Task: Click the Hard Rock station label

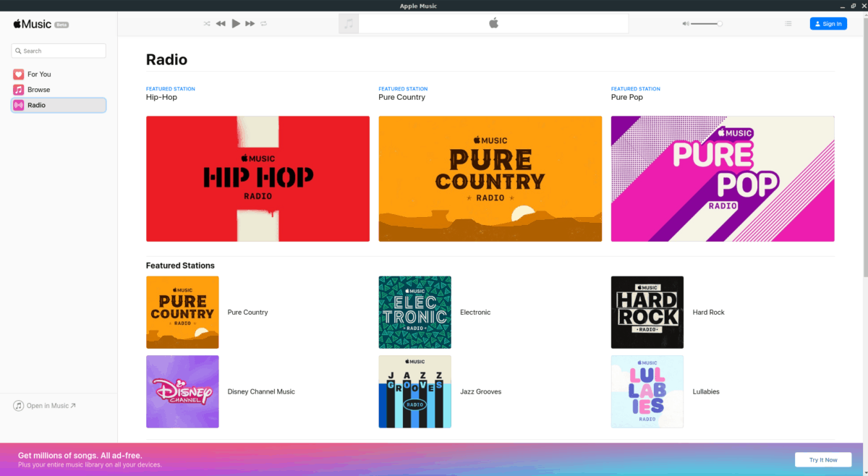Action: pos(709,313)
